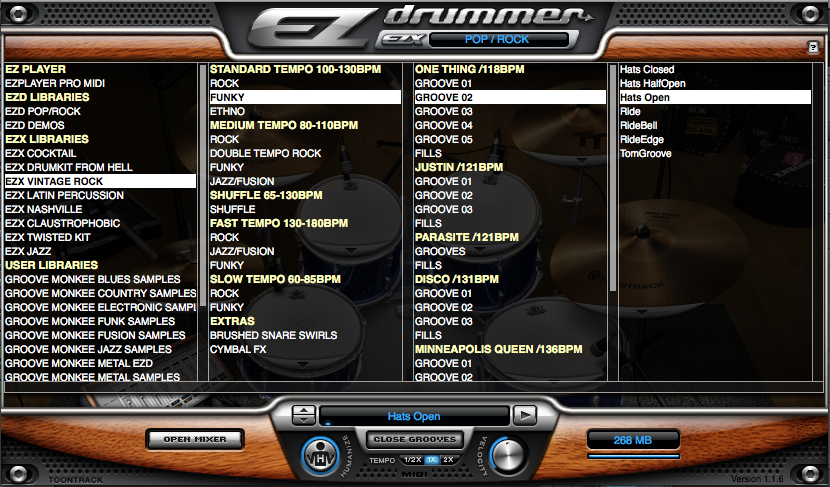This screenshot has height=487, width=830.
Task: Select GROOVE MONKEE FUNK SAMPLES
Action: (x=100, y=321)
